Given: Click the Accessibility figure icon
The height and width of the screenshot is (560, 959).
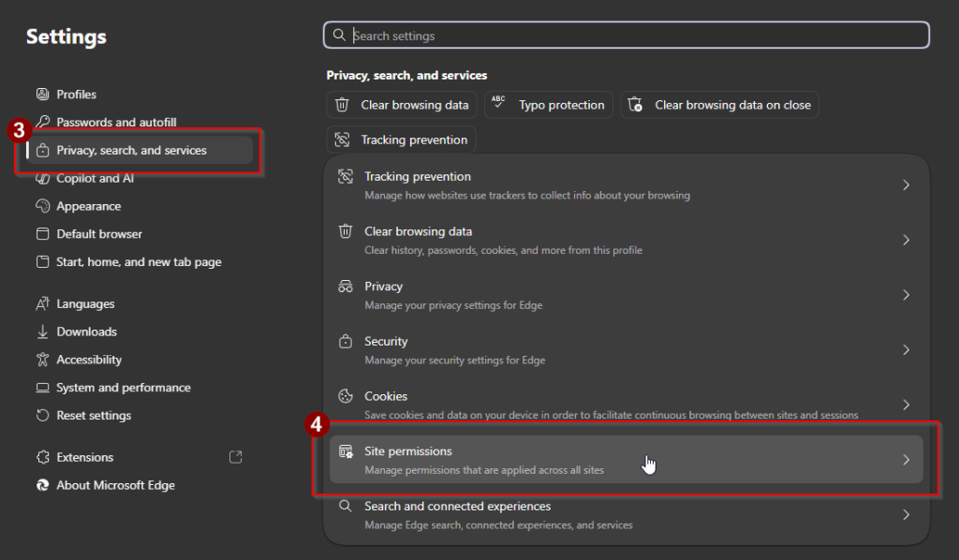Looking at the screenshot, I should [42, 360].
